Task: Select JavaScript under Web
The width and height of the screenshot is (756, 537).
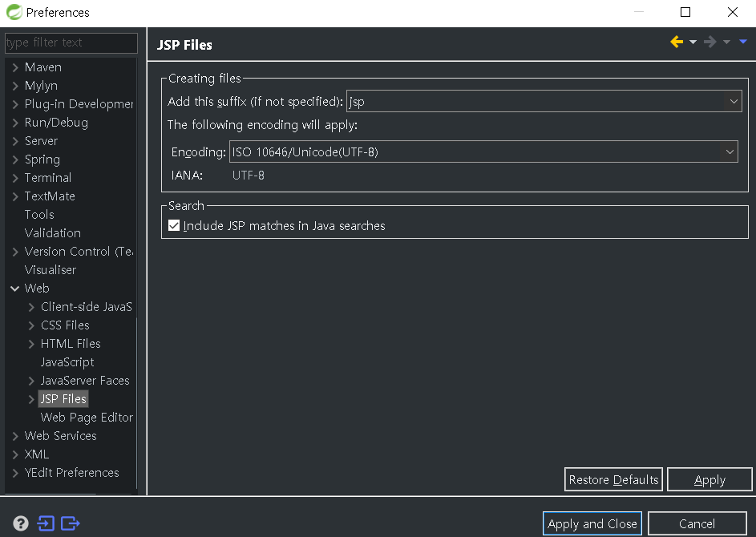Action: pos(67,362)
